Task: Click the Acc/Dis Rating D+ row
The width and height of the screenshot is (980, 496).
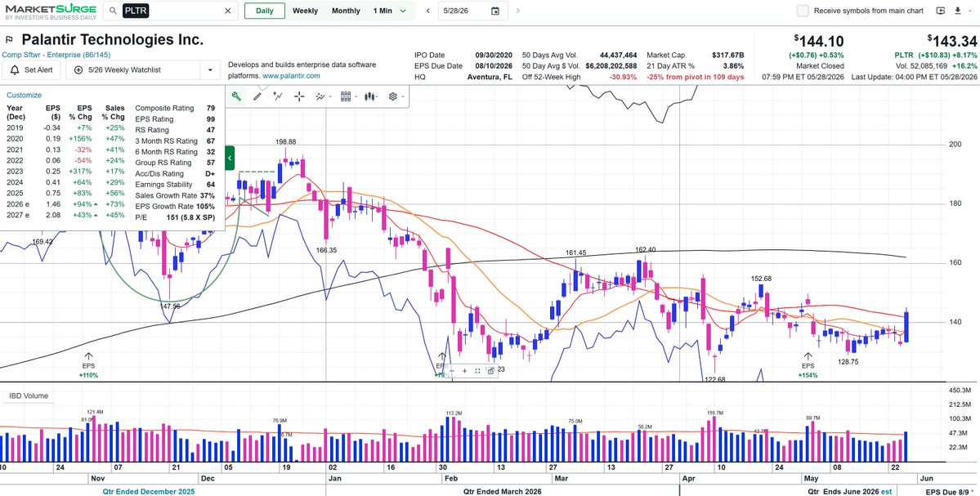Action: 175,174
